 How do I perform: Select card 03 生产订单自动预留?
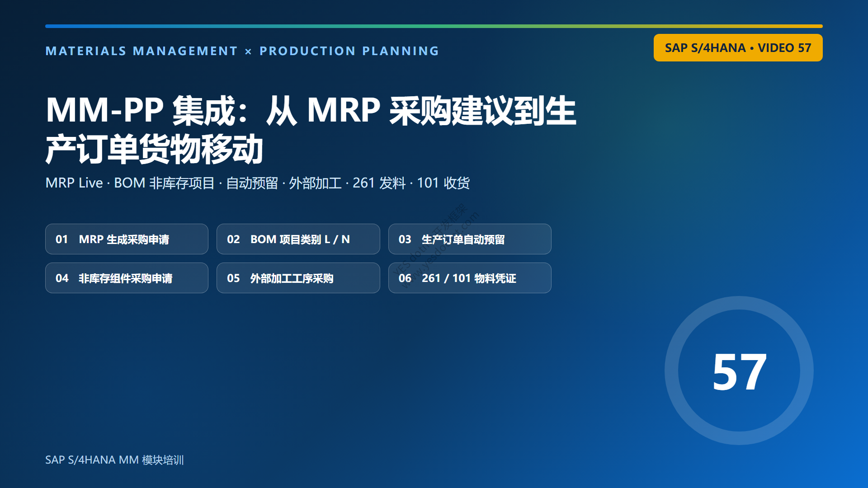470,239
